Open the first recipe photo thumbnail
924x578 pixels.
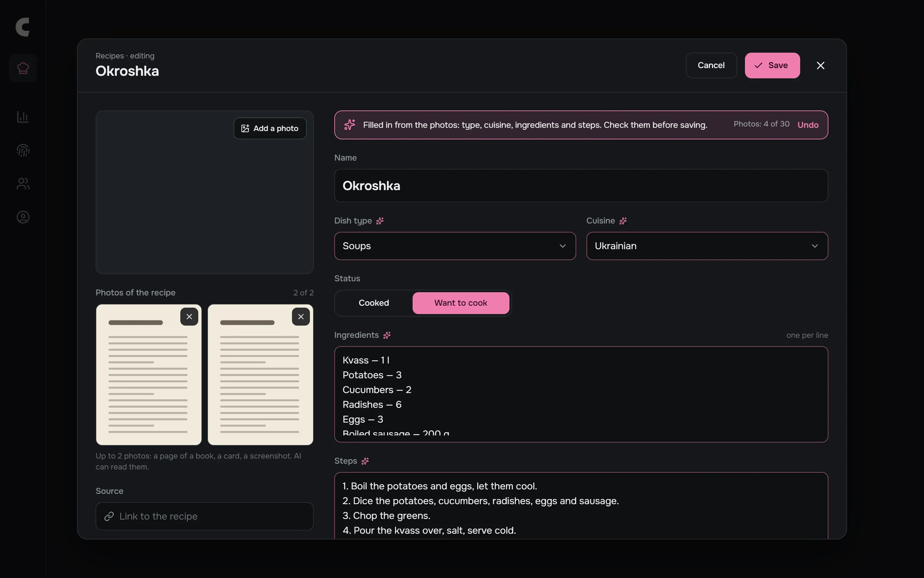point(149,375)
